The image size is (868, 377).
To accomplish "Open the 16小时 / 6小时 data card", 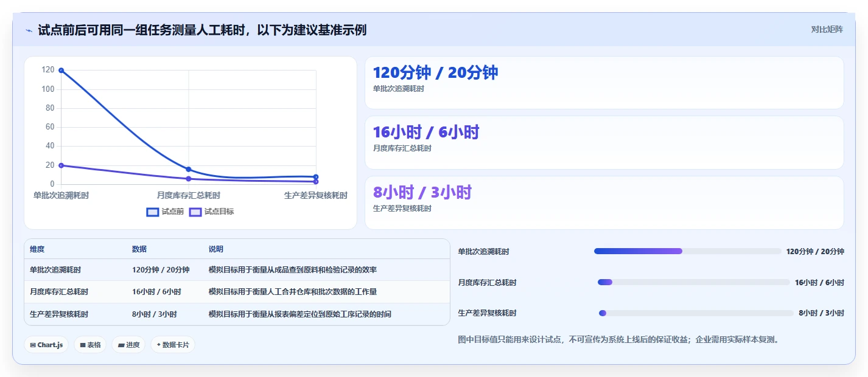I will pos(604,142).
